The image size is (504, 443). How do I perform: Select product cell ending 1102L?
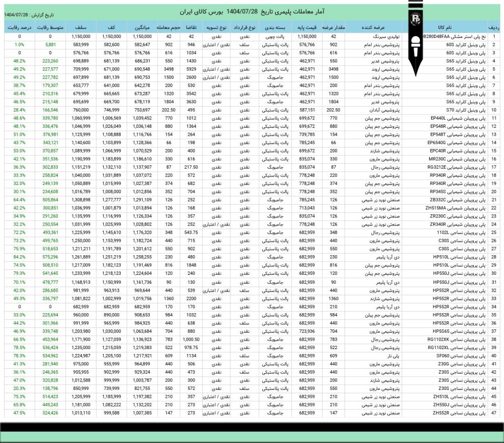tap(444, 233)
